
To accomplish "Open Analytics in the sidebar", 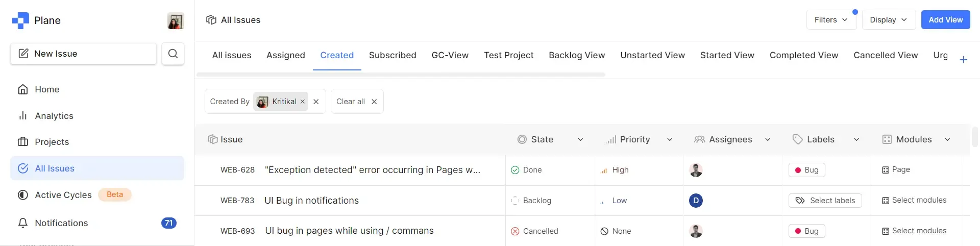I will (x=54, y=116).
